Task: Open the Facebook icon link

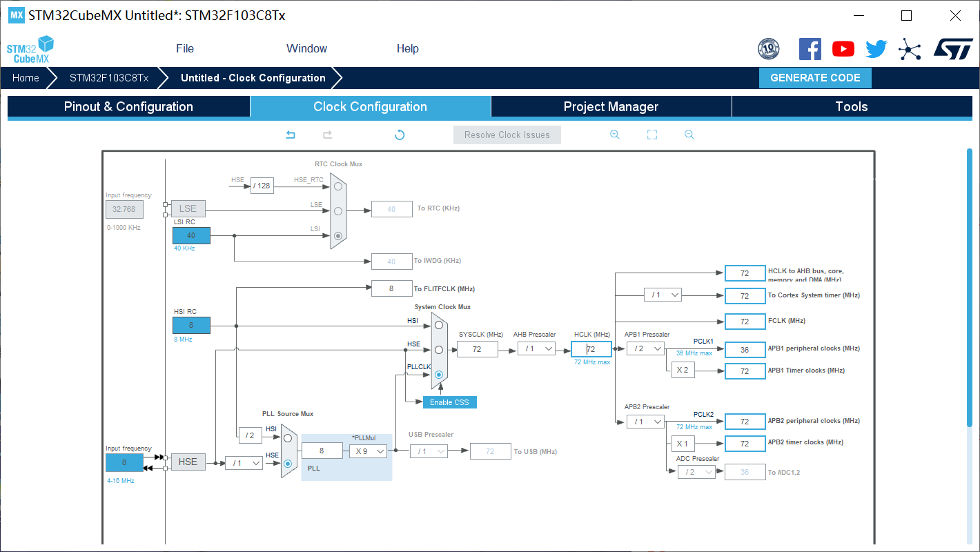Action: click(810, 48)
